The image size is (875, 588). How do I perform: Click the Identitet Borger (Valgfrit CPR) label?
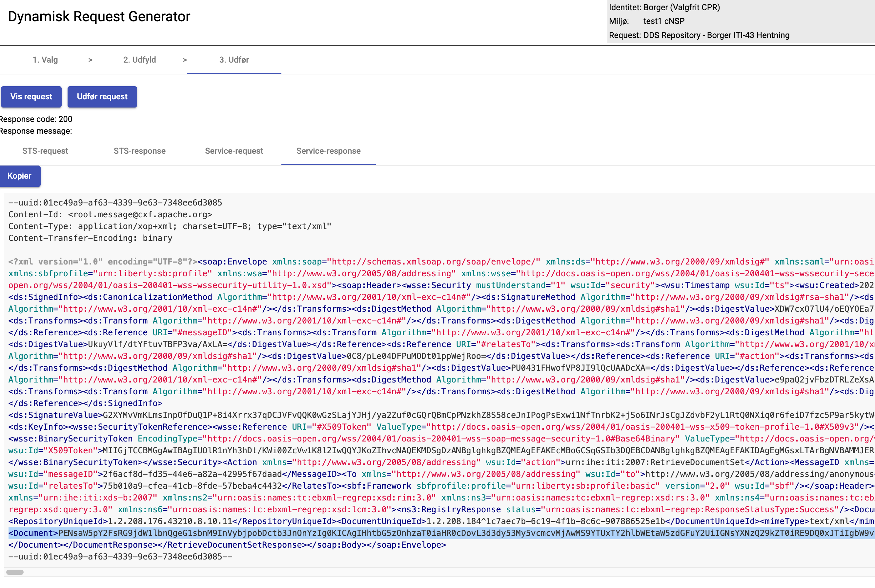664,8
